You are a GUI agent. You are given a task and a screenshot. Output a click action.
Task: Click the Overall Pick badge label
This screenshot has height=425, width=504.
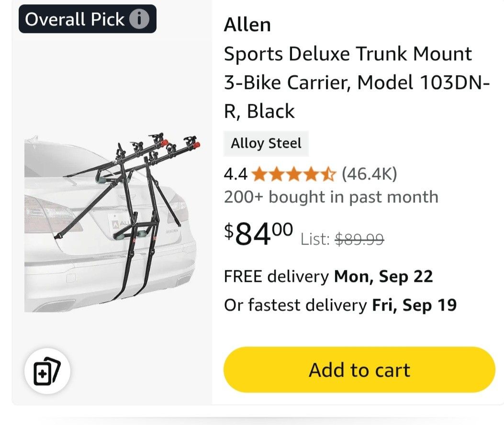(x=74, y=19)
